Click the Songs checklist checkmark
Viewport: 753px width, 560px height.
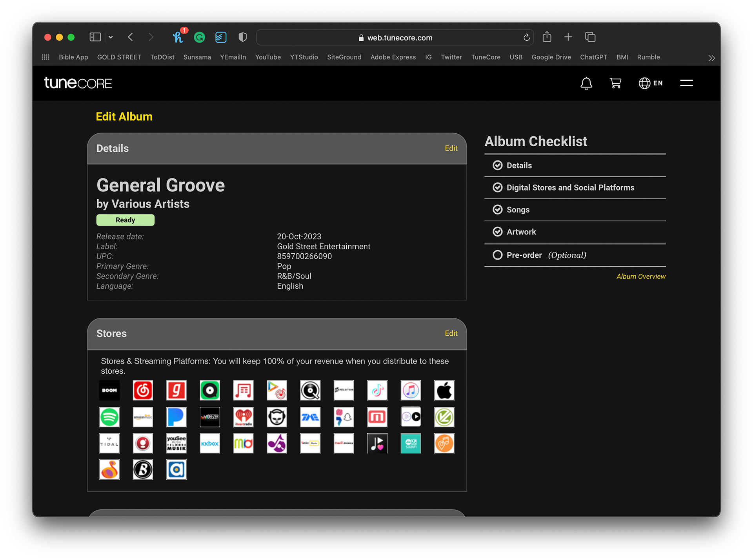497,210
